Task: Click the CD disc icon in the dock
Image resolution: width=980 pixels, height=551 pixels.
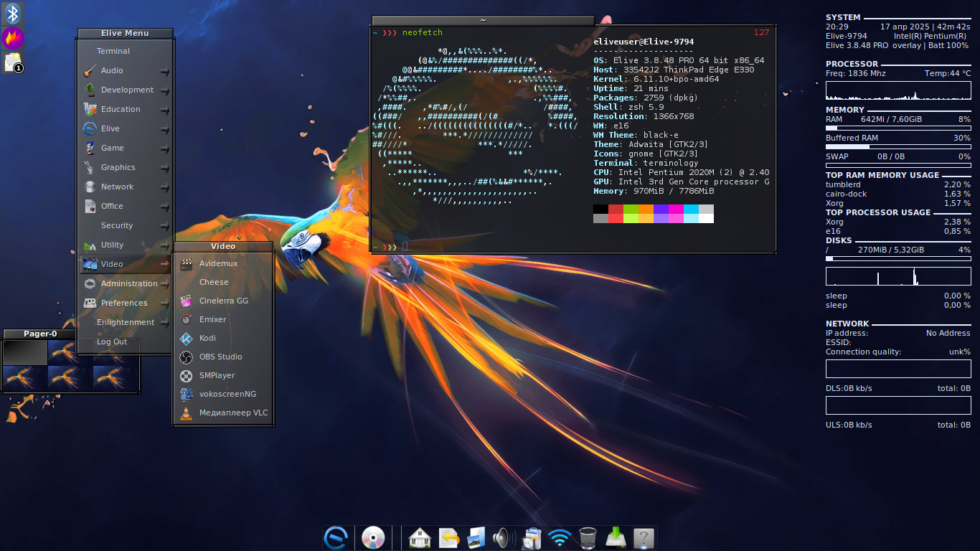Action: tap(373, 538)
